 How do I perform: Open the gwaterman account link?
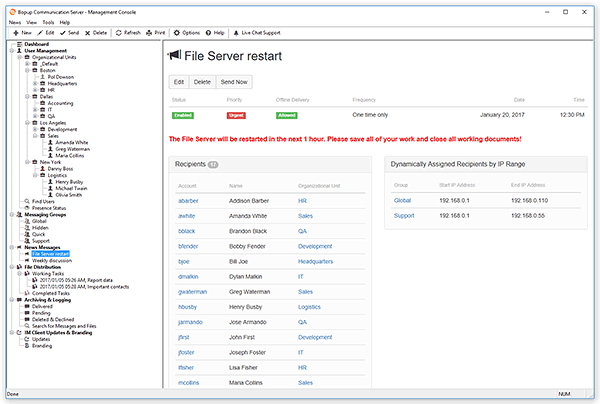tap(192, 292)
